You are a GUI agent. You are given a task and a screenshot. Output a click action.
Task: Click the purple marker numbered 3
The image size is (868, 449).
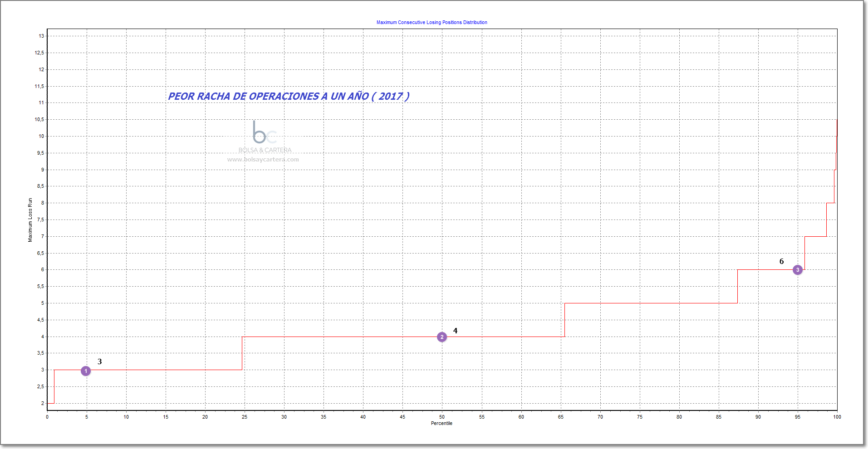(x=798, y=270)
